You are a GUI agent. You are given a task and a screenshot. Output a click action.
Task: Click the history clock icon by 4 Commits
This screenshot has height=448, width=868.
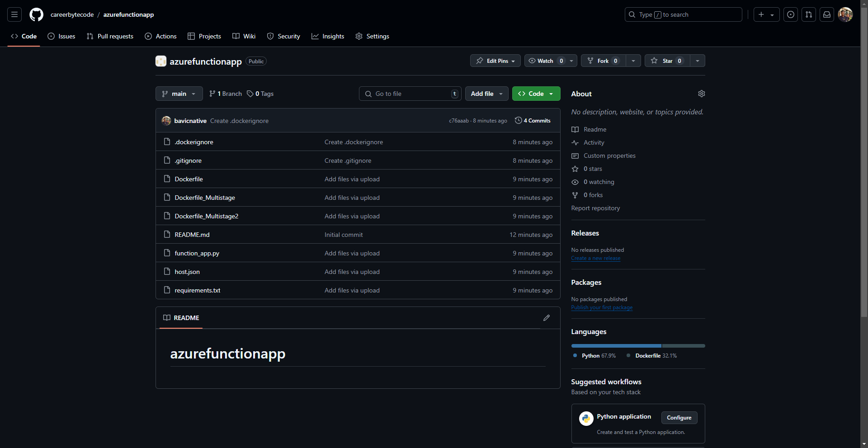point(518,120)
